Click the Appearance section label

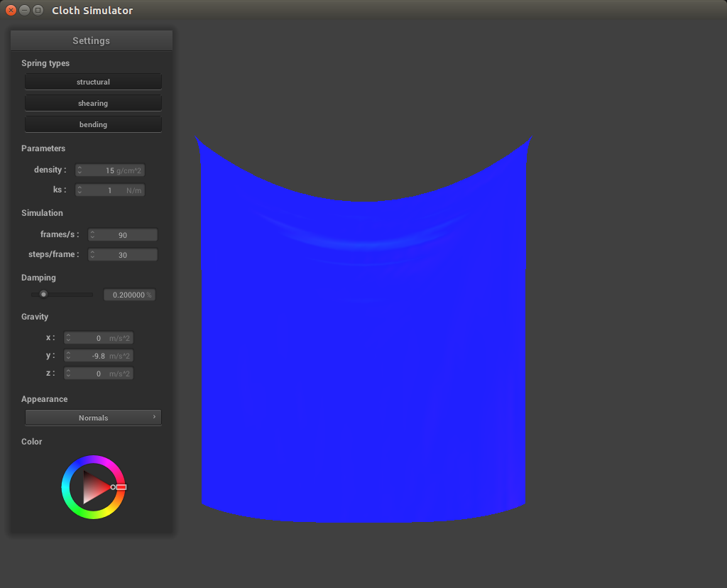[45, 399]
